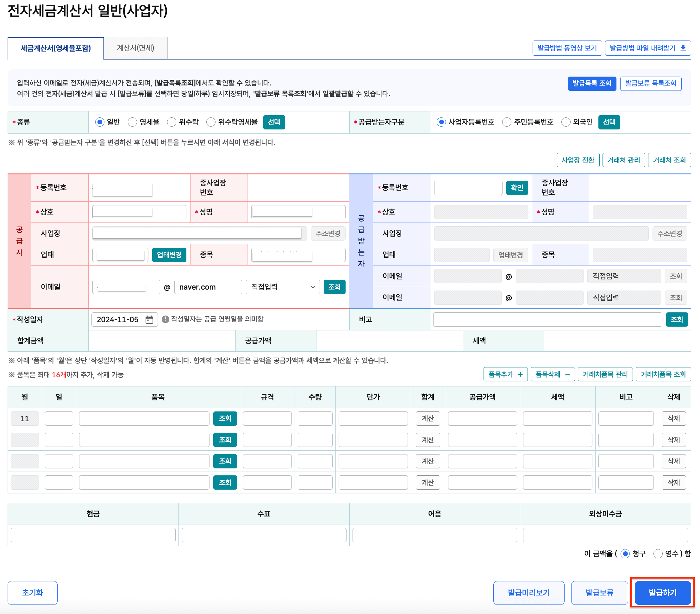Switch to the 계산서(면세) tab
This screenshot has width=700, height=614.
tap(136, 48)
